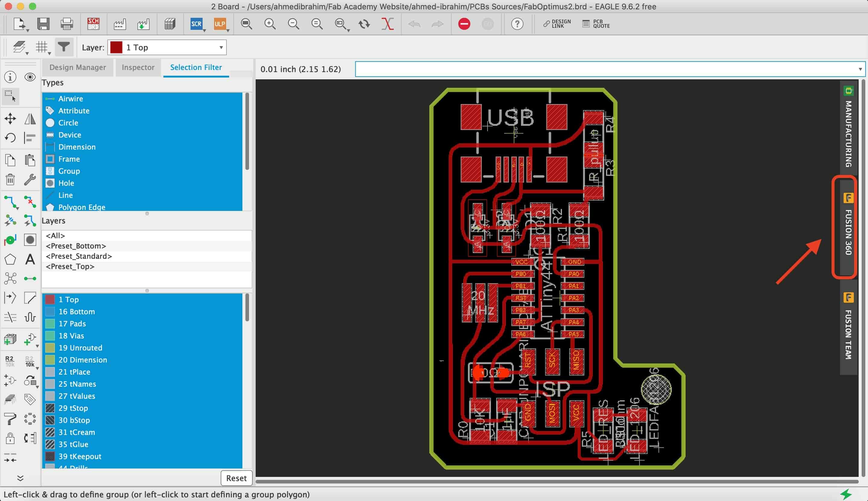Select the Route airwire tool
This screenshot has height=501, width=868.
pyautogui.click(x=10, y=202)
